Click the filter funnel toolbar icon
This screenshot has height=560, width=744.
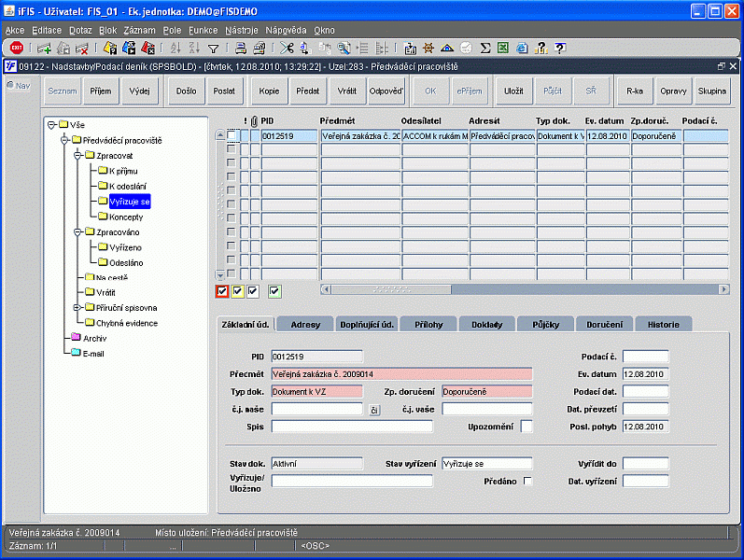coord(214,48)
